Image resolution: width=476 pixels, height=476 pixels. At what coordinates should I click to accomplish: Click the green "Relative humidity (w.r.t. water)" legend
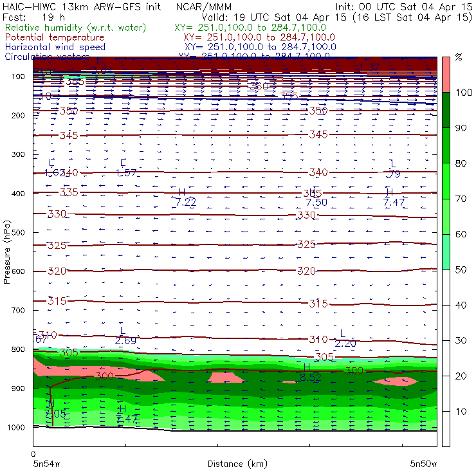76,28
